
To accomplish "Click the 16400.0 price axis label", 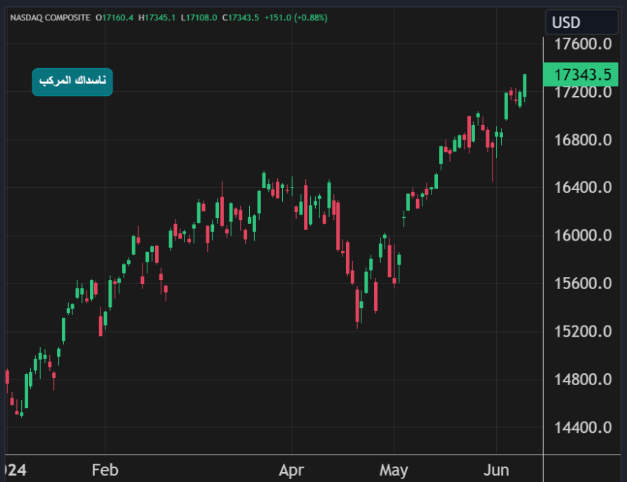I will click(x=583, y=187).
